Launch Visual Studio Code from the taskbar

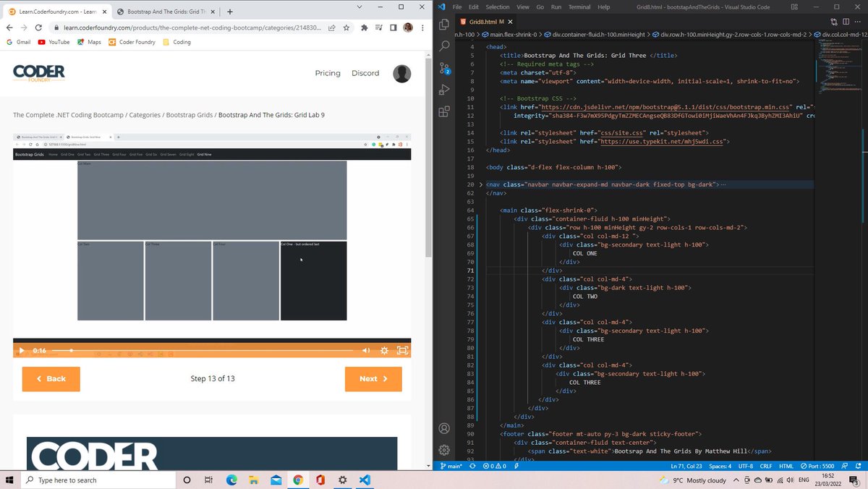[x=365, y=480]
